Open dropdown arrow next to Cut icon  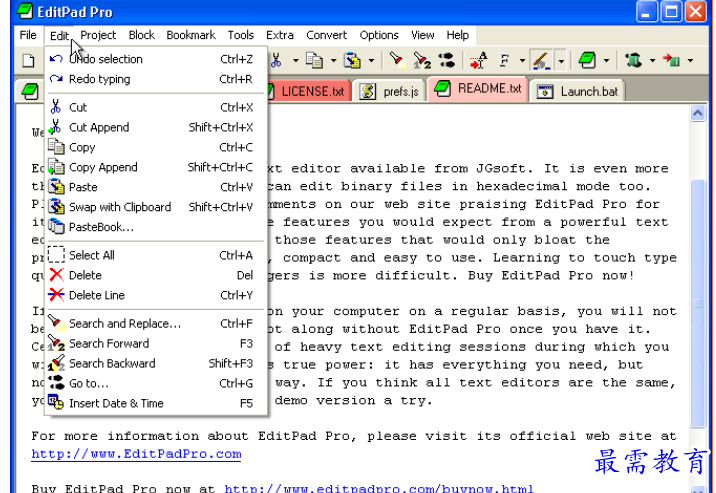coord(295,60)
